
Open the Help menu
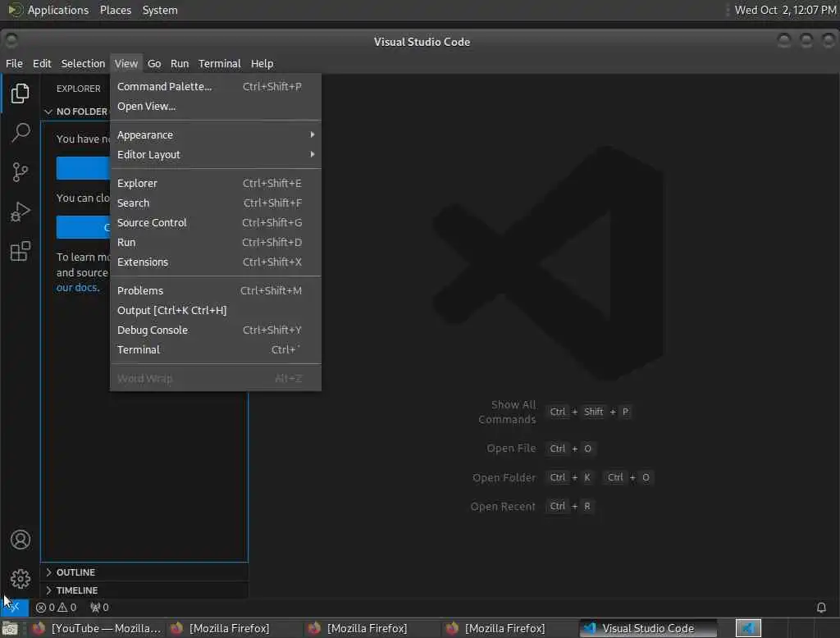point(262,63)
